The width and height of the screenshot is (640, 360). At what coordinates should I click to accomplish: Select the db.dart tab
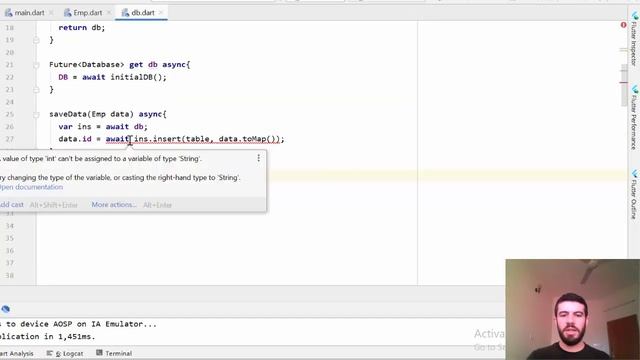143,13
